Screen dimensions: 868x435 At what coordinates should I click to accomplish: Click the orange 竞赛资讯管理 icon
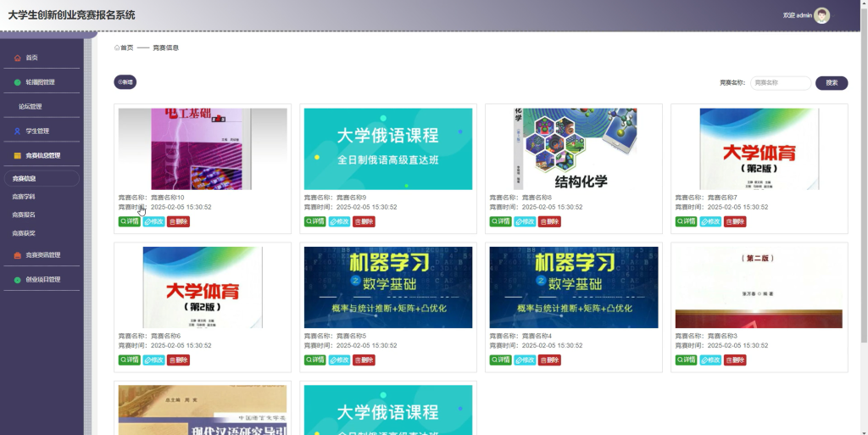17,255
